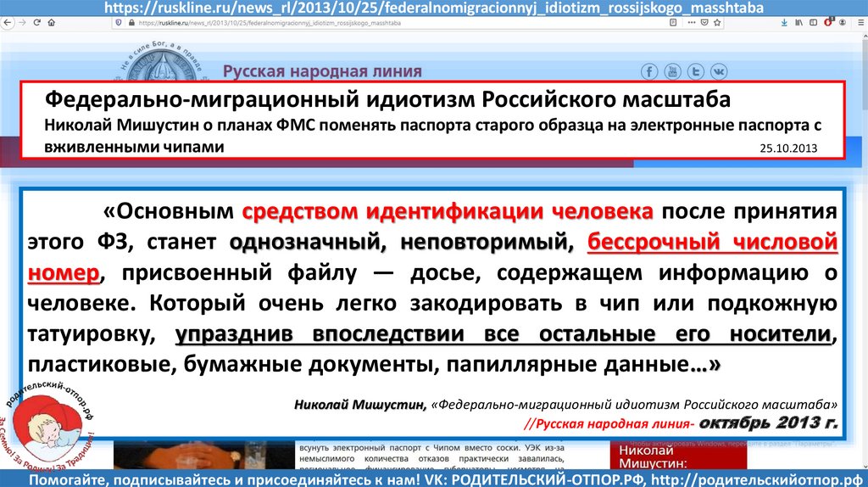Bookmark this page with the star icon
The image size is (868, 487).
tap(717, 23)
